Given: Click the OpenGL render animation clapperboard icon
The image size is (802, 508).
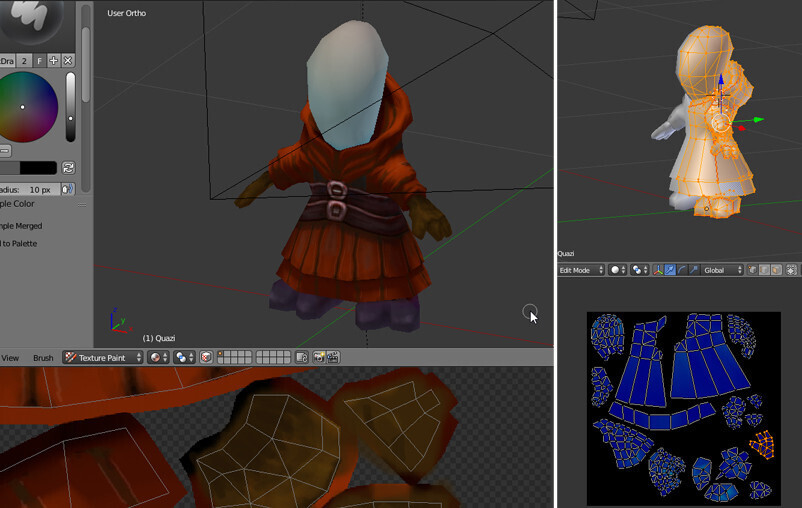Looking at the screenshot, I should pos(333,357).
